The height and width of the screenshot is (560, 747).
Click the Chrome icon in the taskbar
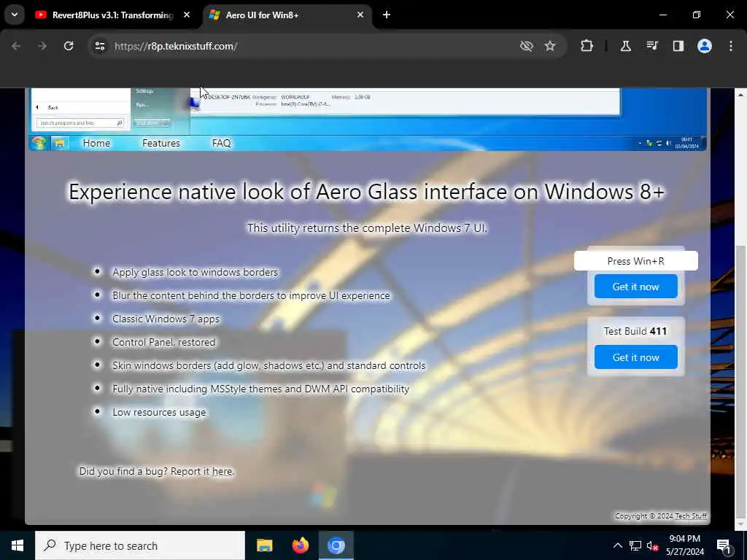click(x=336, y=545)
